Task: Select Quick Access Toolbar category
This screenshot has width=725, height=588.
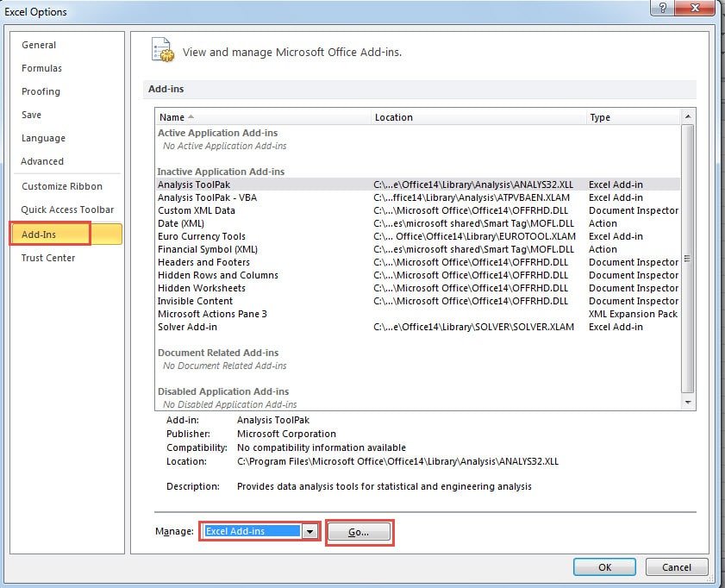Action: pos(67,210)
